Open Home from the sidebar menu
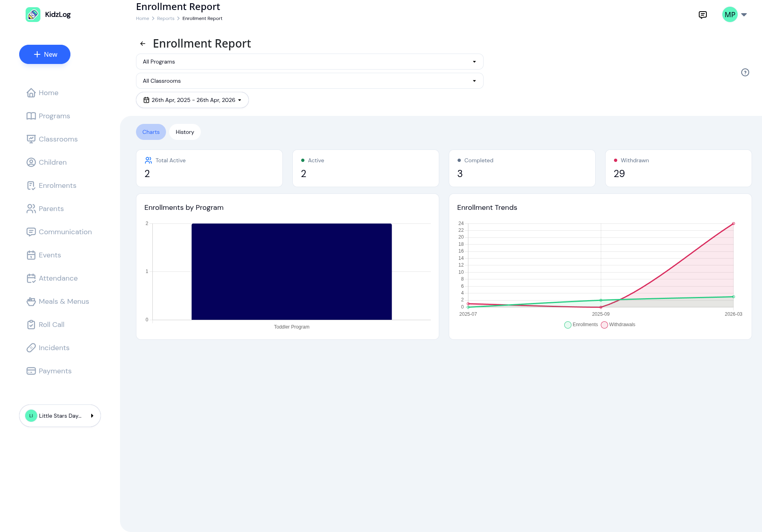Image resolution: width=762 pixels, height=532 pixels. coord(48,93)
